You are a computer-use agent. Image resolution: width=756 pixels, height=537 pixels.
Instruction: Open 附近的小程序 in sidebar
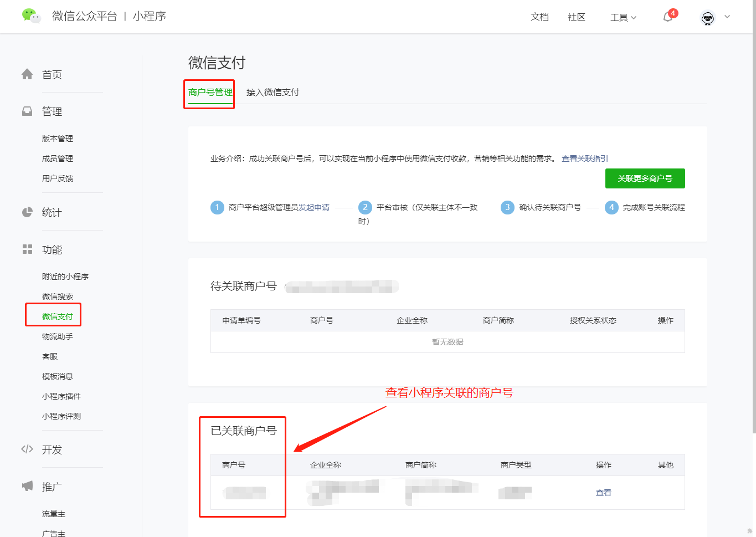pos(65,277)
